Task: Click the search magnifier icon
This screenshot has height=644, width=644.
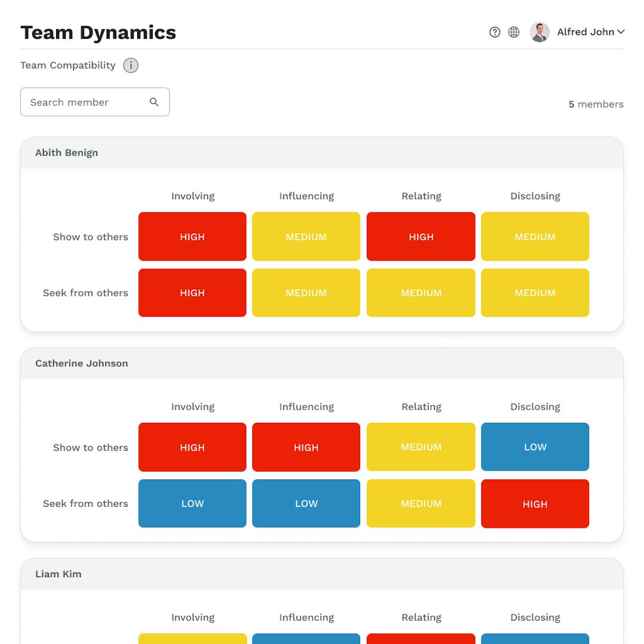Action: click(x=154, y=102)
